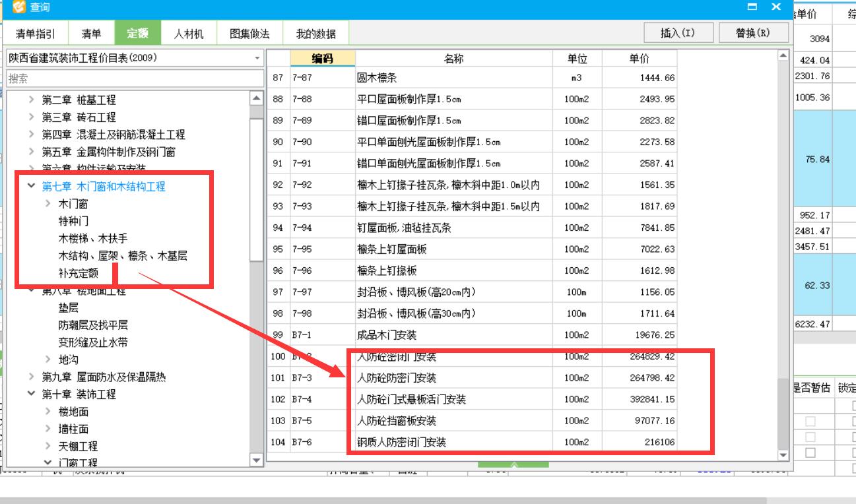
Task: Maximize the 查询 dialog window
Action: coord(752,7)
